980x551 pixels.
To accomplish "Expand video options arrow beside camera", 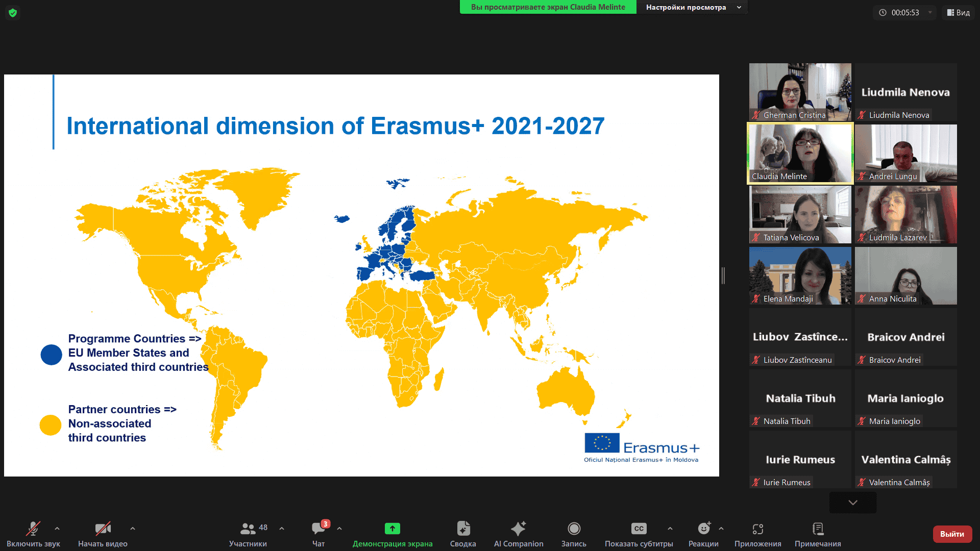I will [x=133, y=529].
